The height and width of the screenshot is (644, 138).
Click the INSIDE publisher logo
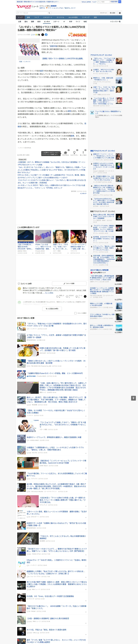[77, 35]
